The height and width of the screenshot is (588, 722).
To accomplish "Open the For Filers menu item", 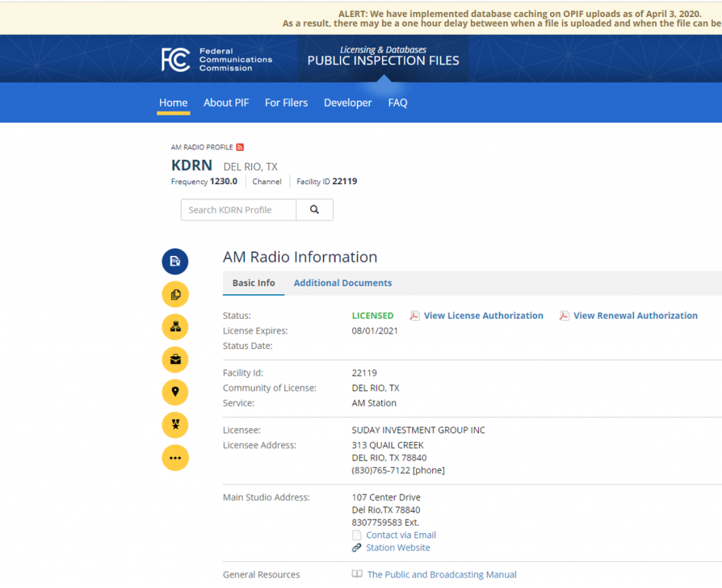I will pos(286,103).
